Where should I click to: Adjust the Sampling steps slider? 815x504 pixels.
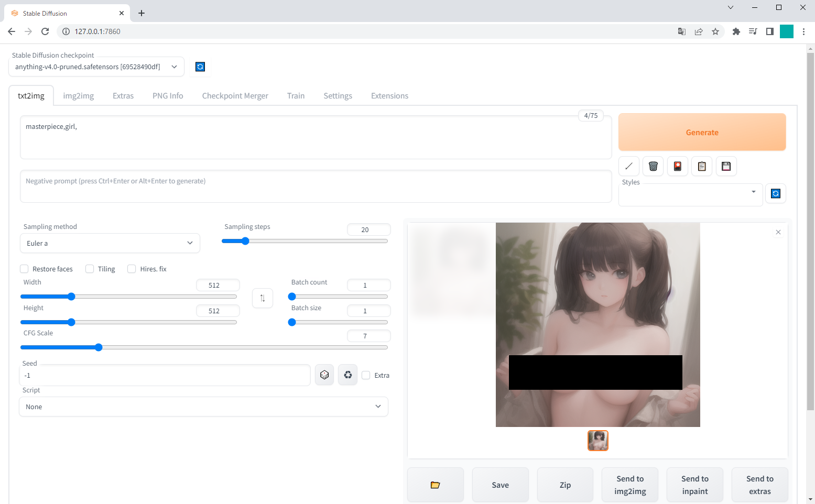(x=305, y=241)
